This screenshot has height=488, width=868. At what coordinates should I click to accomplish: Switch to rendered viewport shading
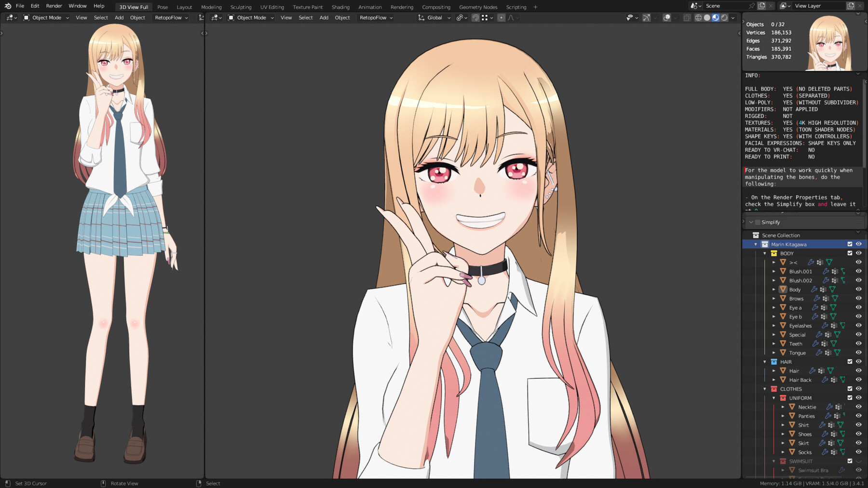(x=724, y=18)
